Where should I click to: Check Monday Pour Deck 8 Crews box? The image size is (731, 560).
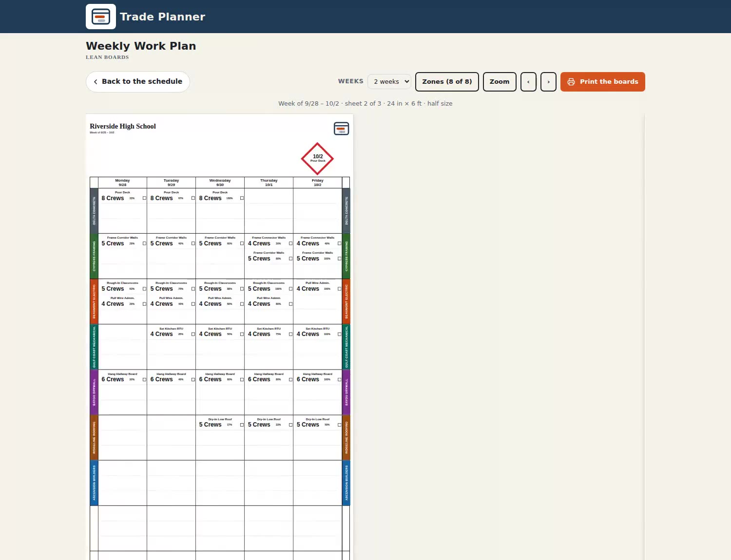(x=144, y=198)
